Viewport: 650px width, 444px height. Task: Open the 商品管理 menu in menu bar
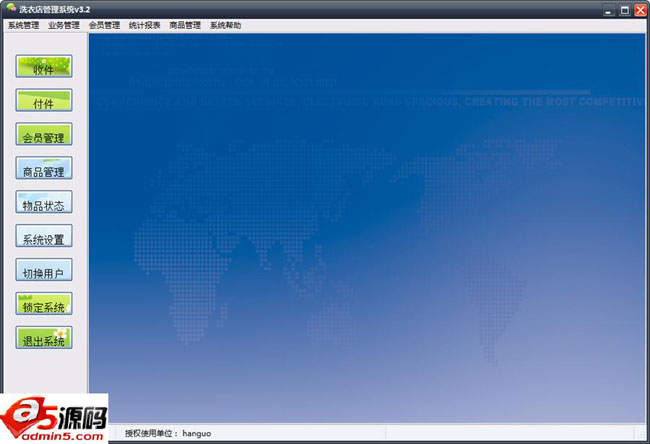coord(185,25)
